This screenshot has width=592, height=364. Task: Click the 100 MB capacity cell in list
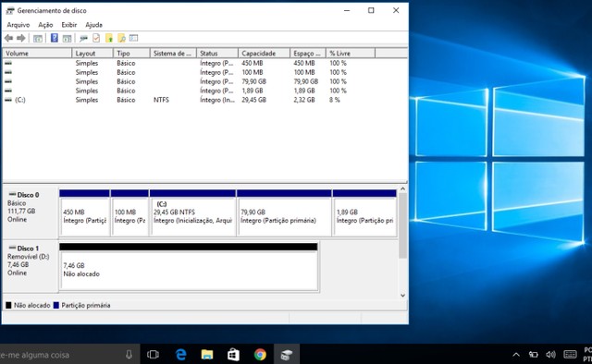pyautogui.click(x=253, y=72)
